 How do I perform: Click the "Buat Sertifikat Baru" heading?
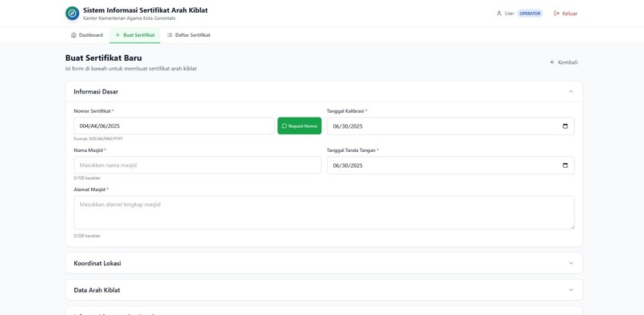[x=104, y=58]
